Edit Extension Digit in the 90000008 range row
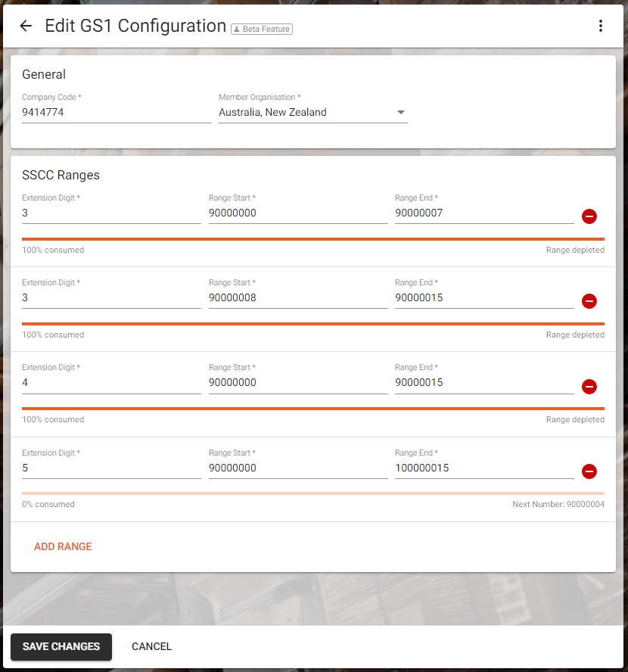 111,298
